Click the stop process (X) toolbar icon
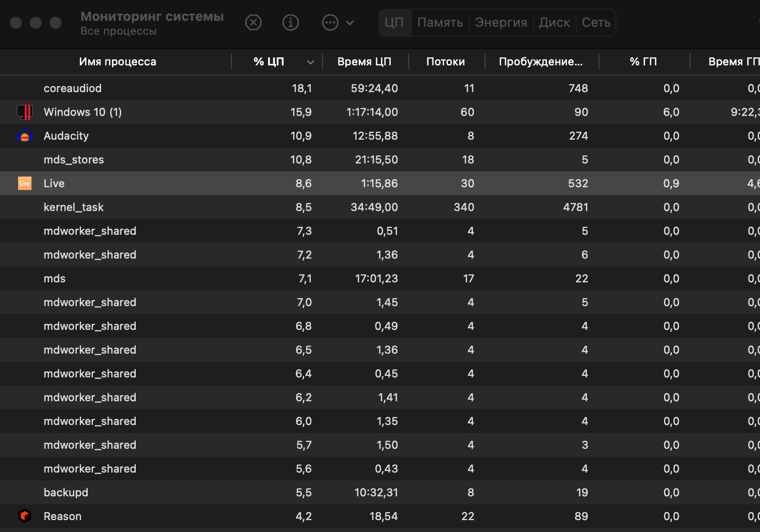 click(253, 22)
